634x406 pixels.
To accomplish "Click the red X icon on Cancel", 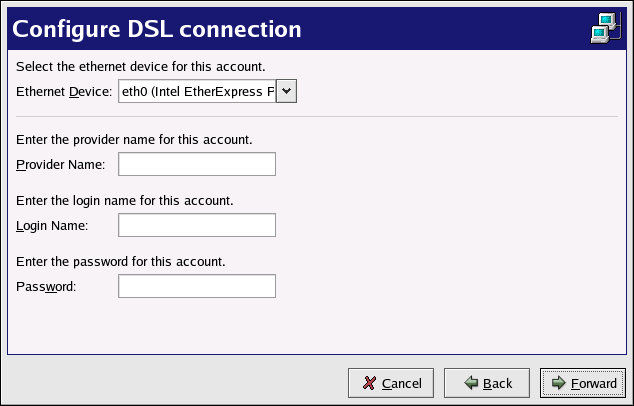I will point(370,383).
